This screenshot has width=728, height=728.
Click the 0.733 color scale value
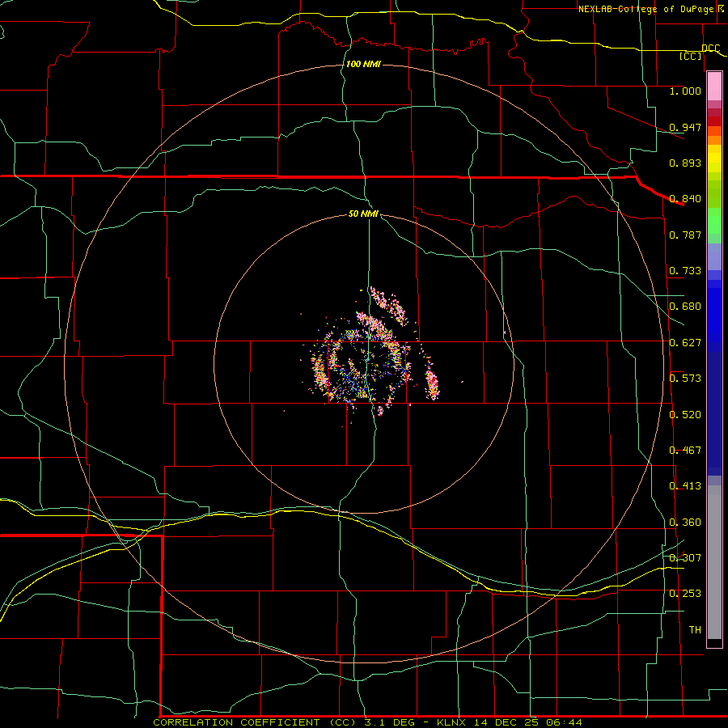pyautogui.click(x=685, y=271)
